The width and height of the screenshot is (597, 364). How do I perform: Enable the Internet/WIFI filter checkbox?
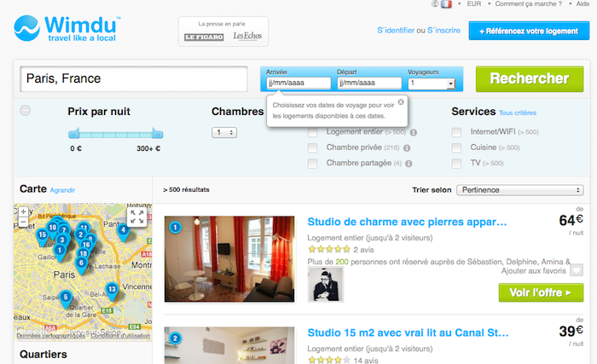click(456, 132)
